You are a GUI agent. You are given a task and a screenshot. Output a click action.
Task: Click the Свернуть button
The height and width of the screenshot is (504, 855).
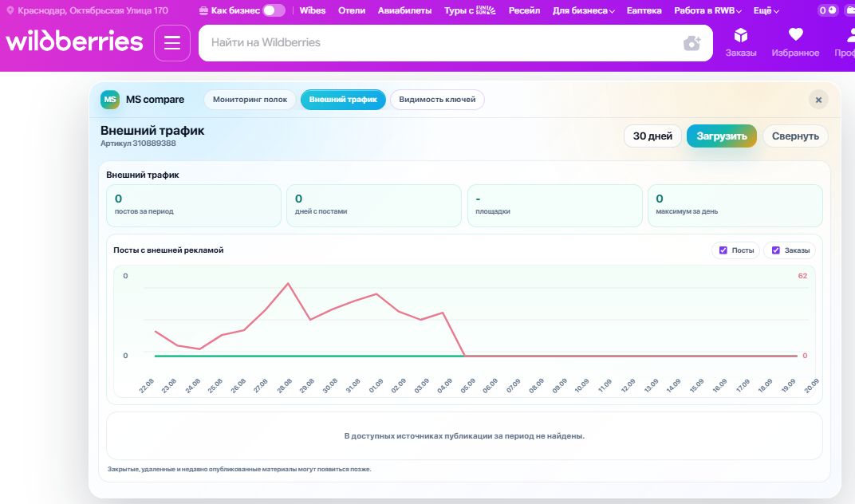(x=795, y=136)
